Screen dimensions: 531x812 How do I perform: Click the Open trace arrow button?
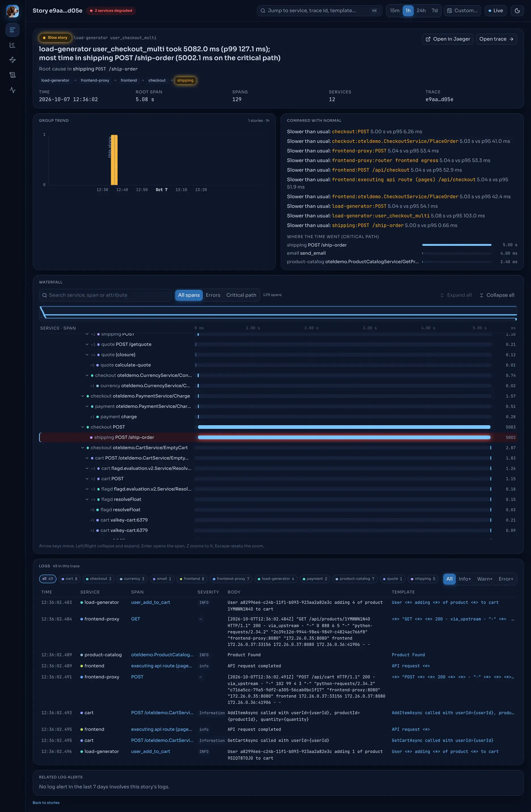click(496, 39)
